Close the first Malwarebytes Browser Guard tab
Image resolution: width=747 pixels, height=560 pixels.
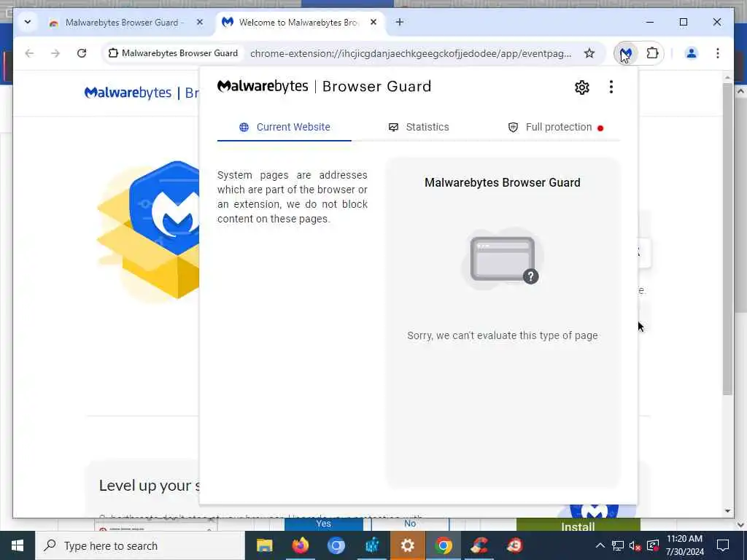[200, 23]
